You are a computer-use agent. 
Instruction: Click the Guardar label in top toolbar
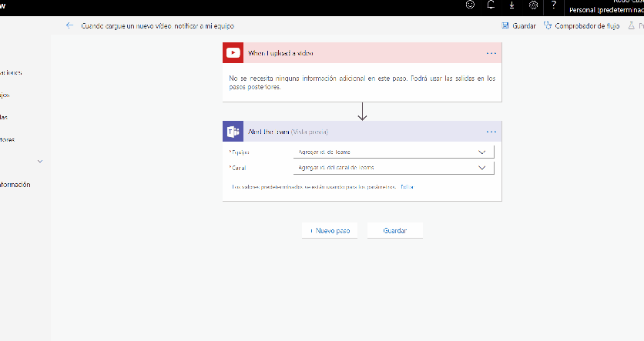[524, 26]
